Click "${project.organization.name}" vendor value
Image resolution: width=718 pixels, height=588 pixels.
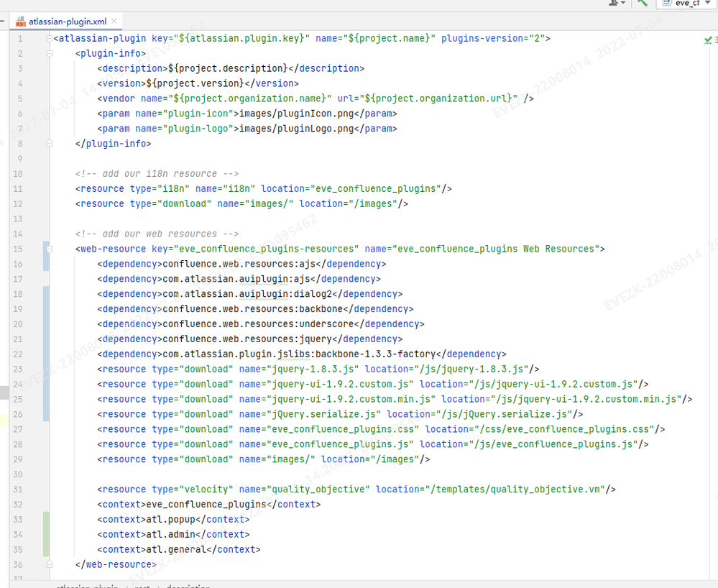(249, 98)
